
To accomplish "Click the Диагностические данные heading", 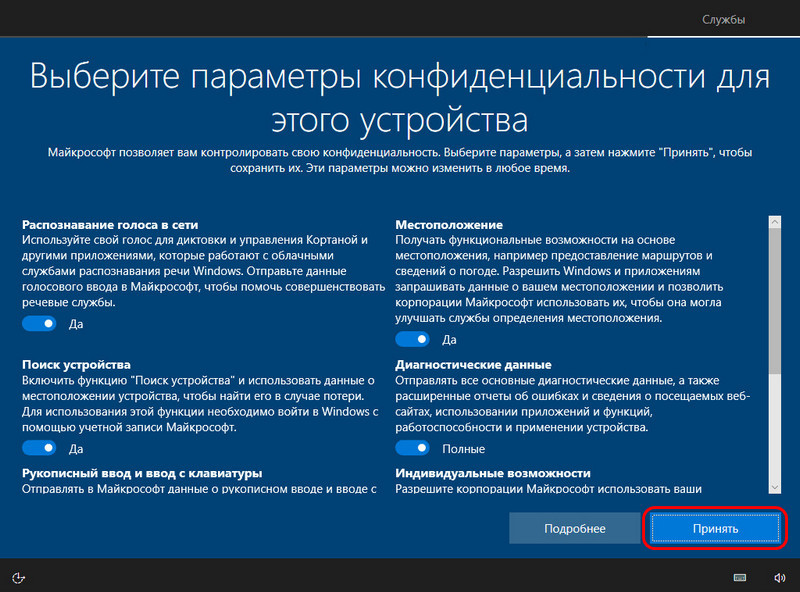I will pyautogui.click(x=473, y=364).
